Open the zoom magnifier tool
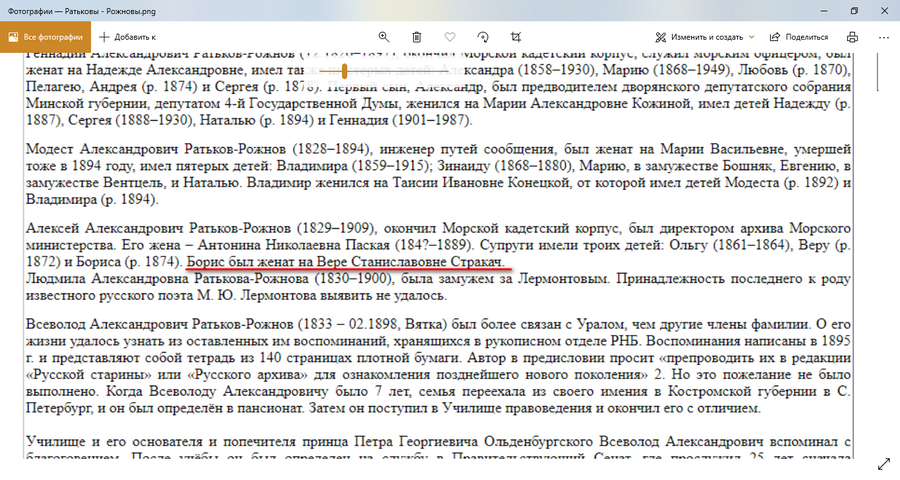 pyautogui.click(x=383, y=37)
